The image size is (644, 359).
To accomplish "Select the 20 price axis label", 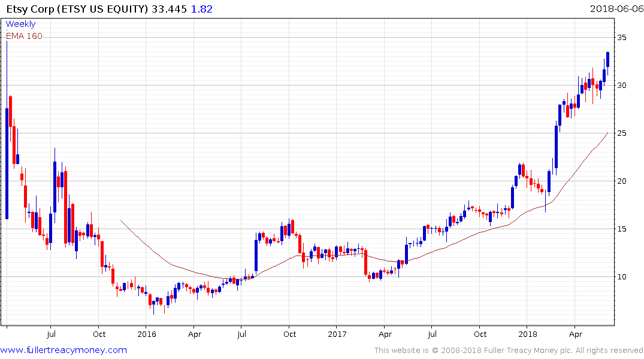I will [622, 181].
